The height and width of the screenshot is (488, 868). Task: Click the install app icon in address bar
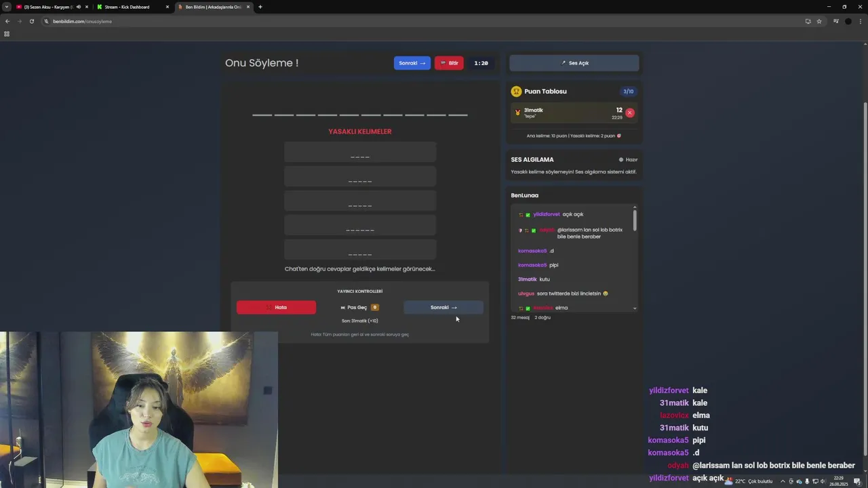[x=808, y=21]
